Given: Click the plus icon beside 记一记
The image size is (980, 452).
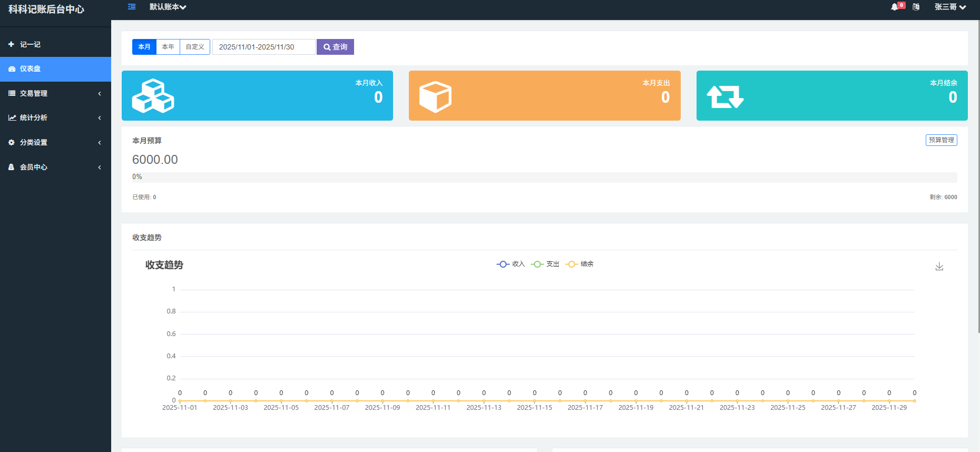Looking at the screenshot, I should 11,44.
